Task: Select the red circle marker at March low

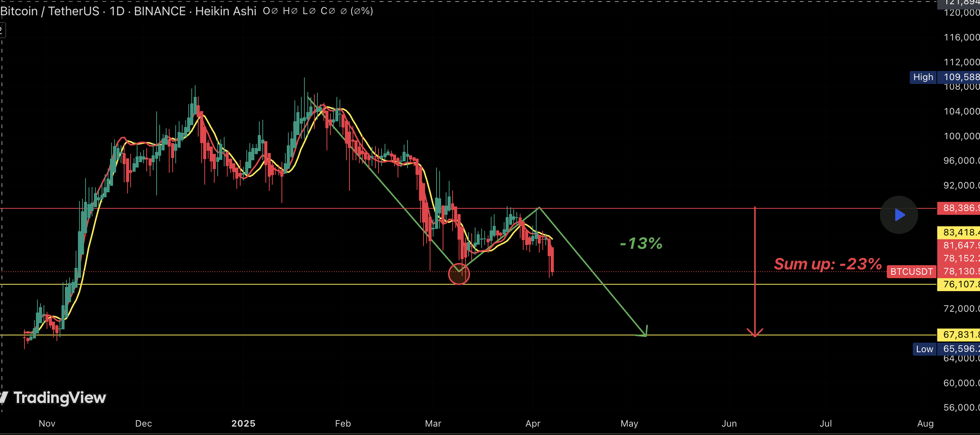Action: tap(459, 274)
